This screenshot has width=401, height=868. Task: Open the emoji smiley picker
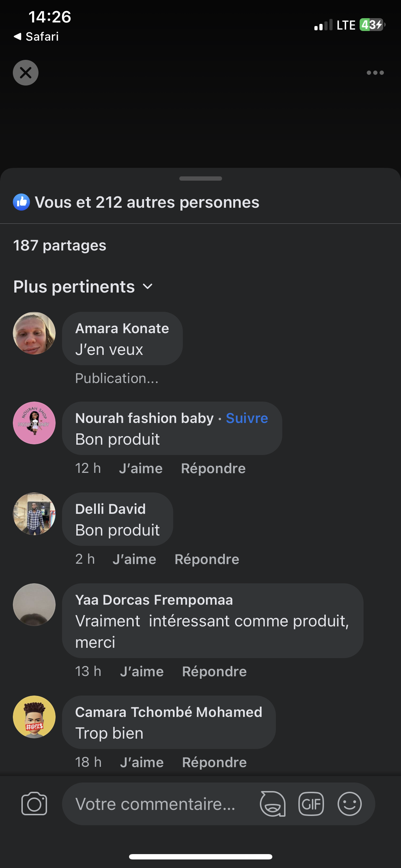(349, 804)
